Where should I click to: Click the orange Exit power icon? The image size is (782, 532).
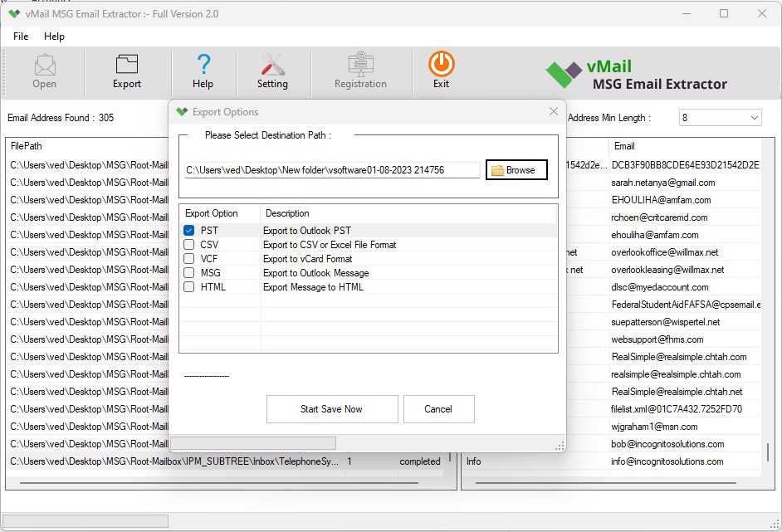442,63
